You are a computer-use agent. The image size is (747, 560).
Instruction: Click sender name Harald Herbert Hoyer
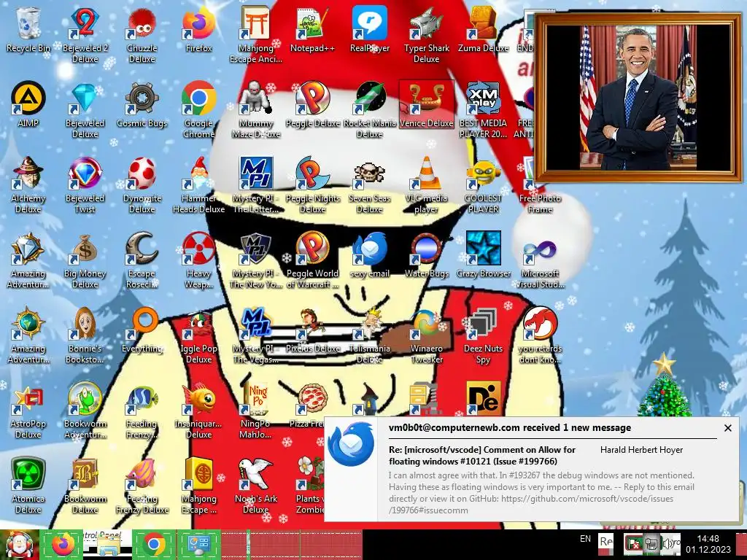point(641,449)
